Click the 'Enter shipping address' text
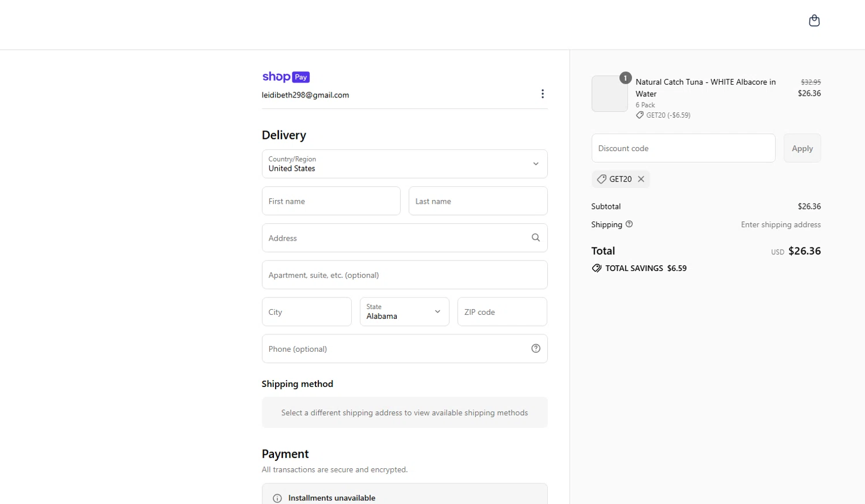 (781, 224)
